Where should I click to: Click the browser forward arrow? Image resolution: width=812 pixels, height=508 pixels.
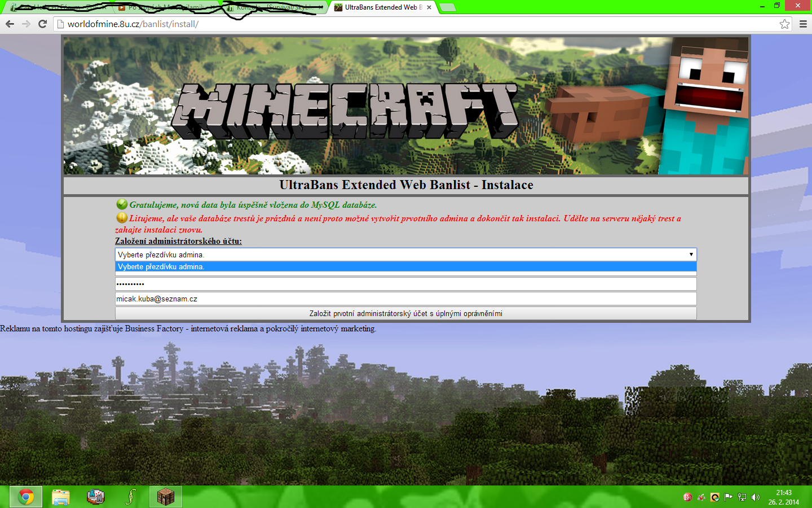(26, 24)
